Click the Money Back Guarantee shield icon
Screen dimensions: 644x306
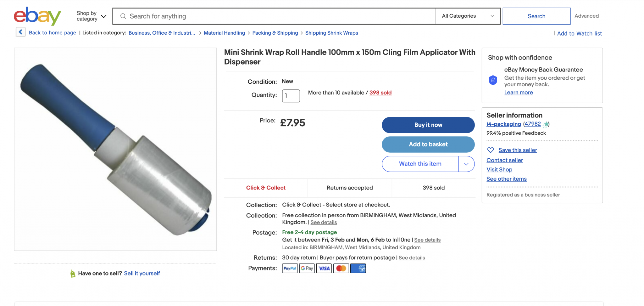(493, 80)
